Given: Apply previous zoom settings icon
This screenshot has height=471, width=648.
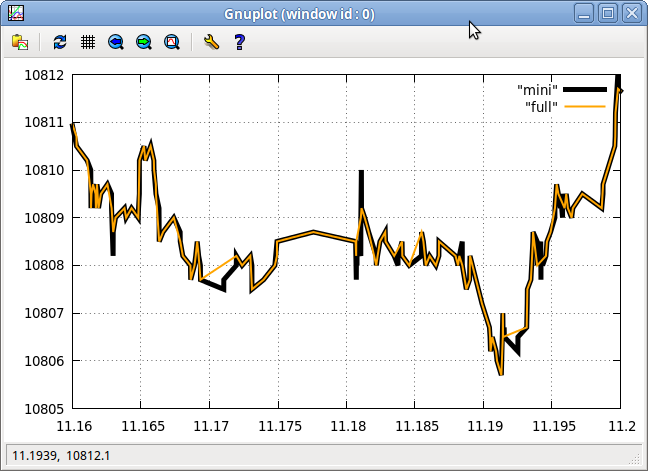Looking at the screenshot, I should click(x=116, y=42).
